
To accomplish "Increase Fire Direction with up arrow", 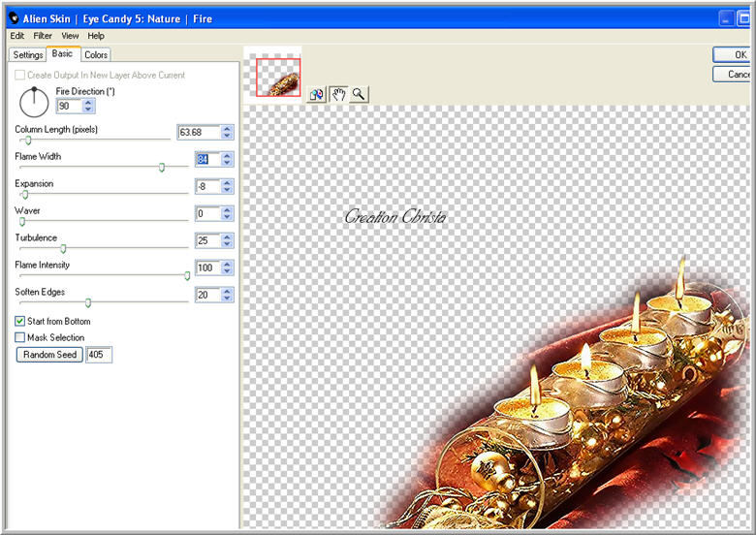I will coord(88,103).
